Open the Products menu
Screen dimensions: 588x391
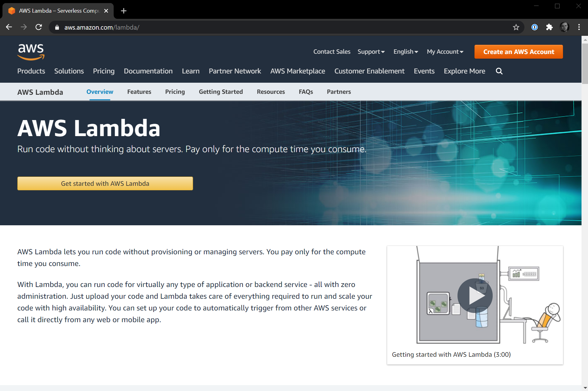(x=31, y=71)
